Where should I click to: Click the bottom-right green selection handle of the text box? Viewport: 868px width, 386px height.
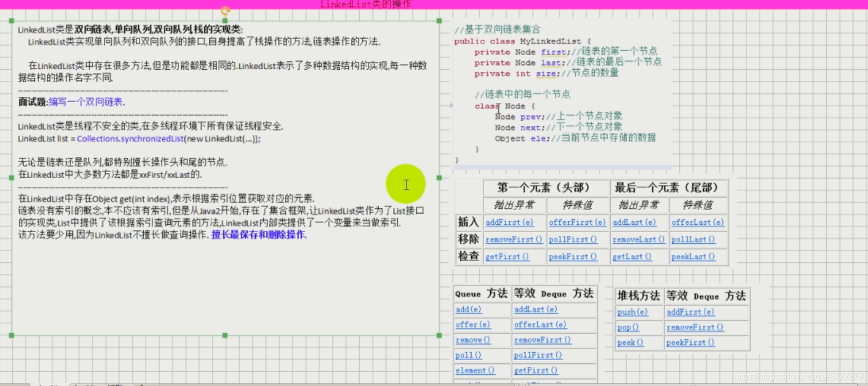point(439,335)
